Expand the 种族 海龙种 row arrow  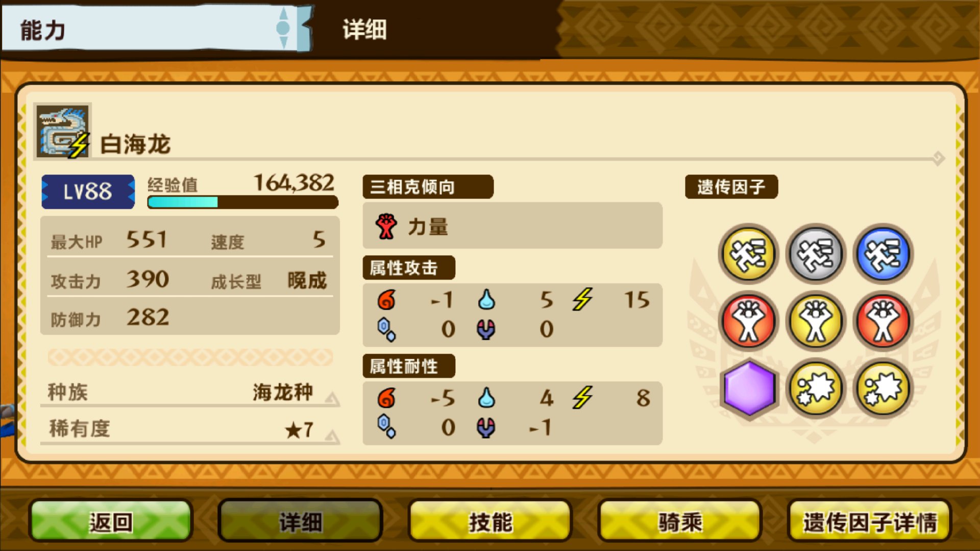point(332,398)
